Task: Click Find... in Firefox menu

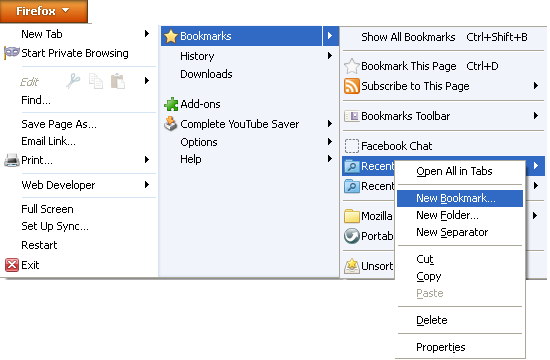Action: click(36, 100)
